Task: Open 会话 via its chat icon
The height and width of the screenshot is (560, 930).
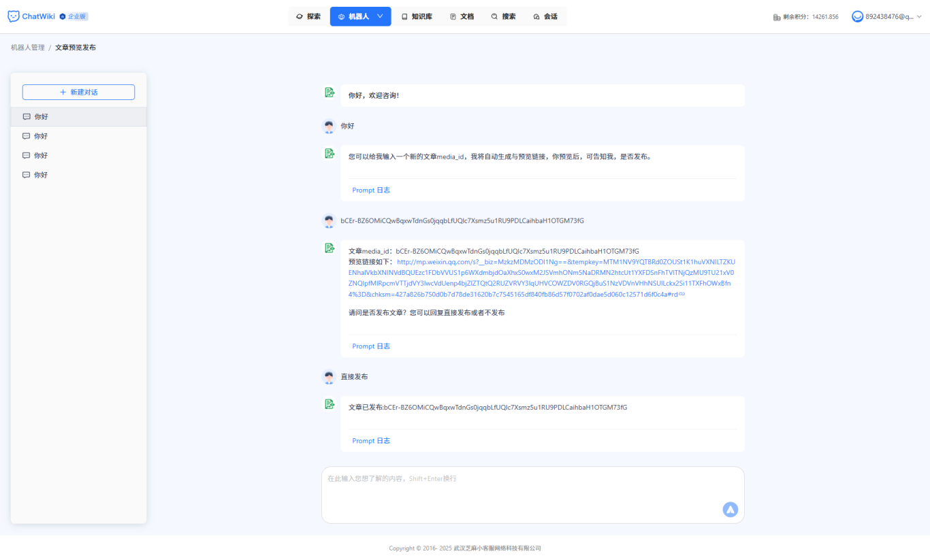Action: coord(536,16)
